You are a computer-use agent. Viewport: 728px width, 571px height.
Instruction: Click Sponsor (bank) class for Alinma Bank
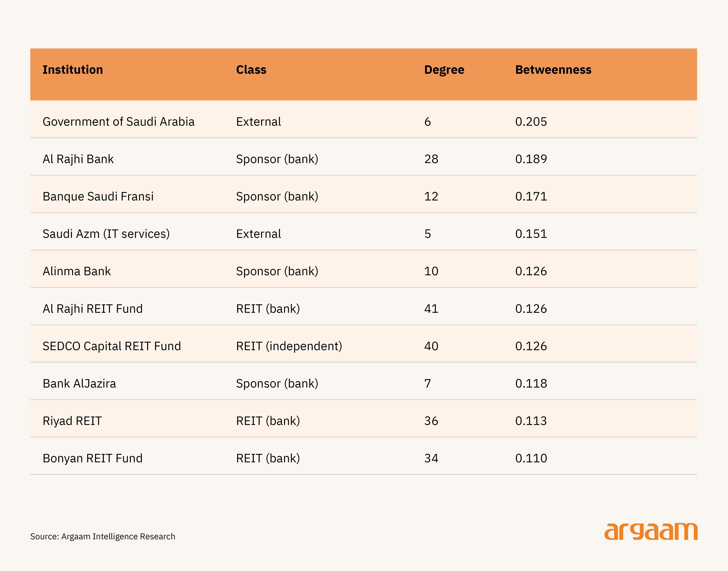277,271
